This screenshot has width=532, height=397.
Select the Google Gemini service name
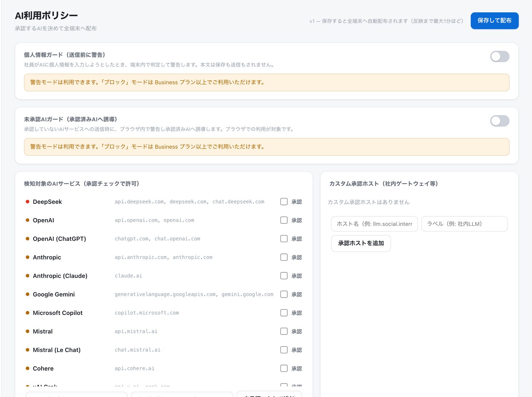[x=54, y=294]
